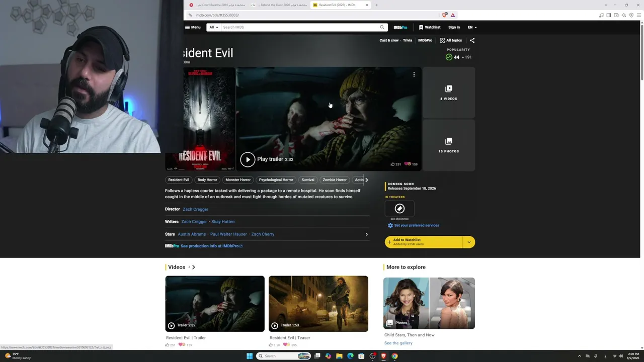Select the Resident Evil (2026) IMDb tab

point(341,5)
